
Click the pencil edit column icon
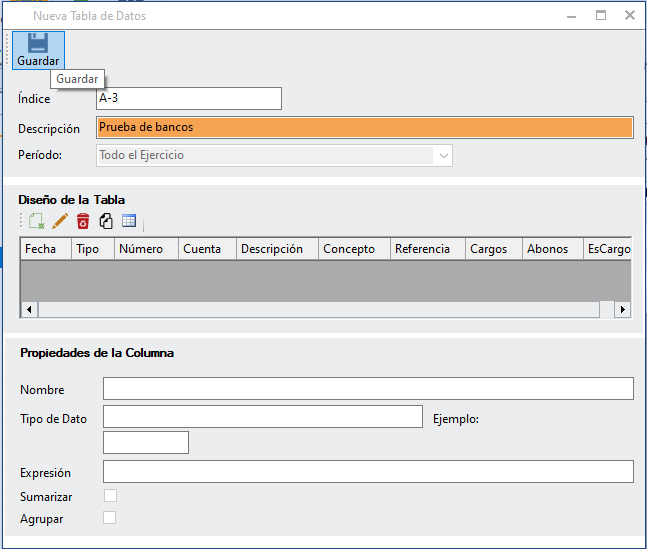point(60,221)
